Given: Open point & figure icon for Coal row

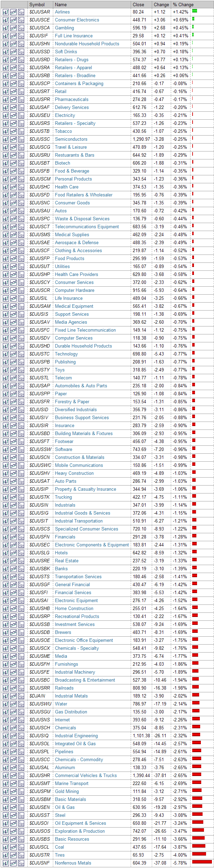Looking at the screenshot, I should [x=21, y=847].
